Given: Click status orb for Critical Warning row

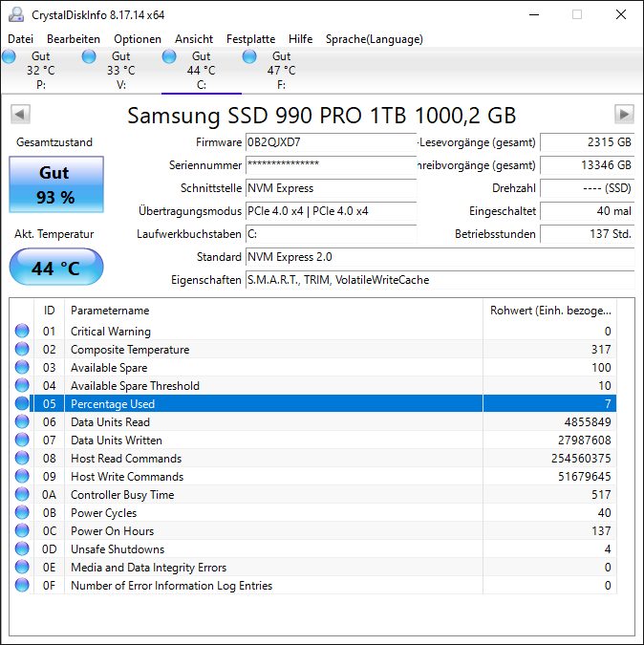Looking at the screenshot, I should pos(22,331).
